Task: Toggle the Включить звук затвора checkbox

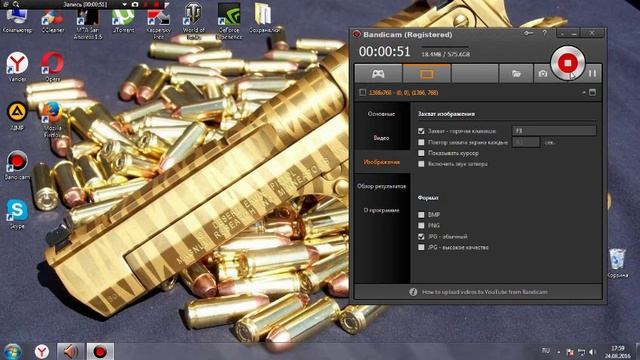Action: tap(421, 164)
